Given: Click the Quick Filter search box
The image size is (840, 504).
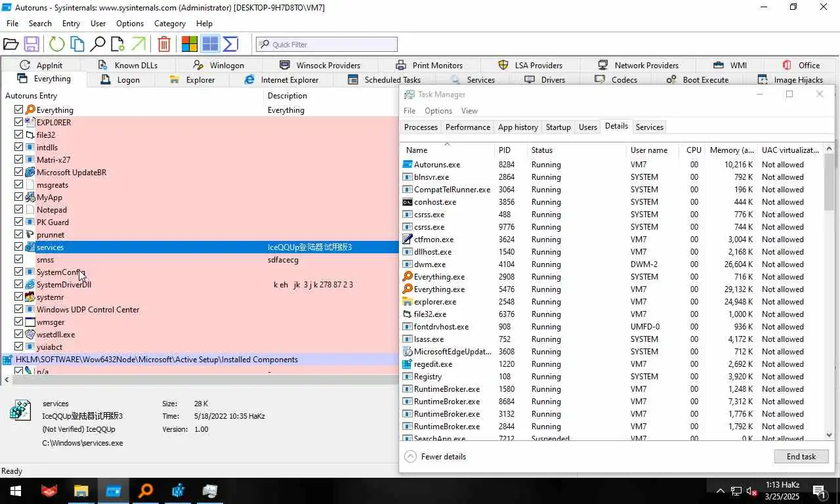Looking at the screenshot, I should coord(327,44).
